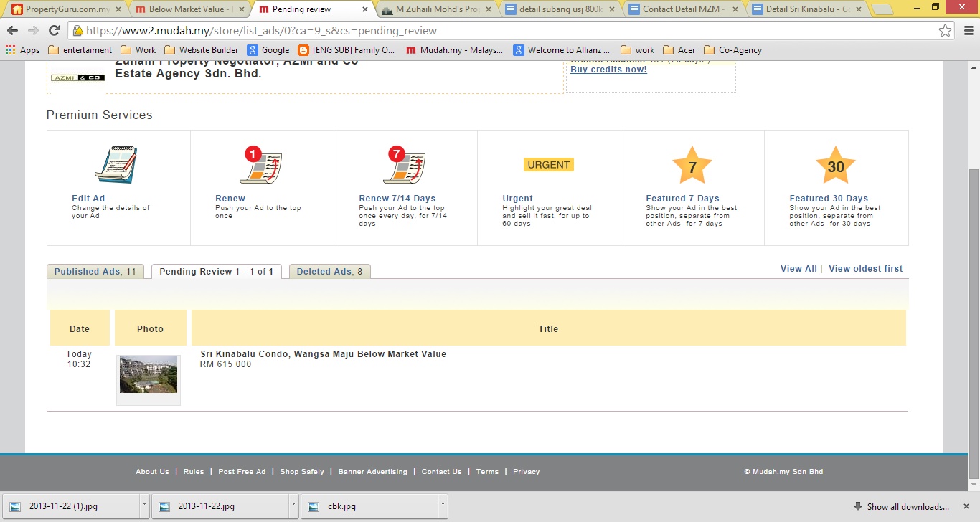Viewport: 980px width, 522px height.
Task: Click the browser forward arrow
Action: point(33,31)
